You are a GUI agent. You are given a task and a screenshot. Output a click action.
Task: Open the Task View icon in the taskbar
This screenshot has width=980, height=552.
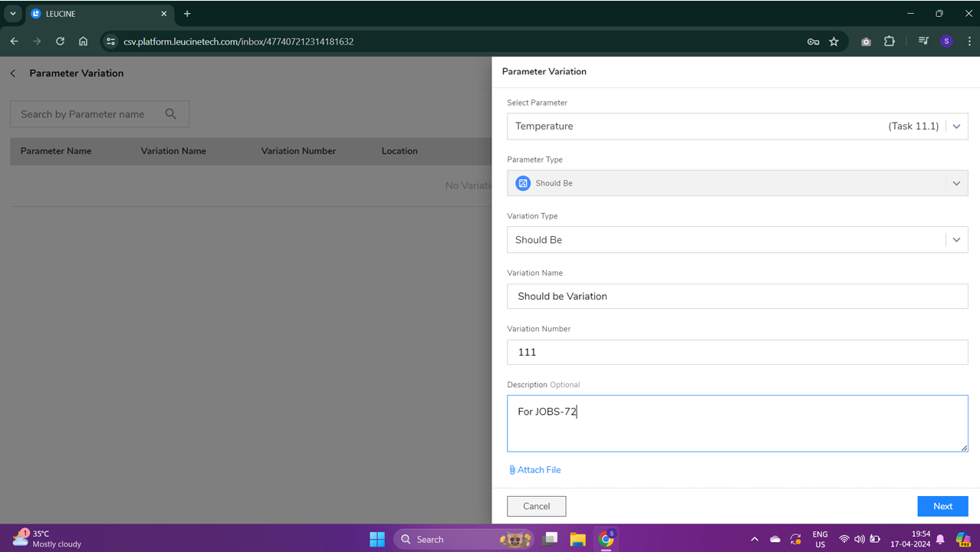(550, 539)
